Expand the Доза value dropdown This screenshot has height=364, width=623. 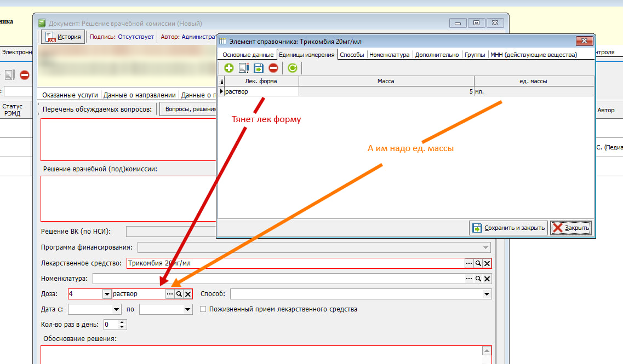click(107, 294)
